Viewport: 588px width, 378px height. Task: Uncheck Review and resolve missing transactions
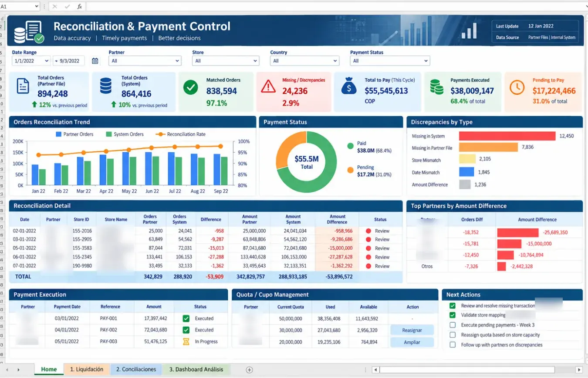pyautogui.click(x=453, y=306)
